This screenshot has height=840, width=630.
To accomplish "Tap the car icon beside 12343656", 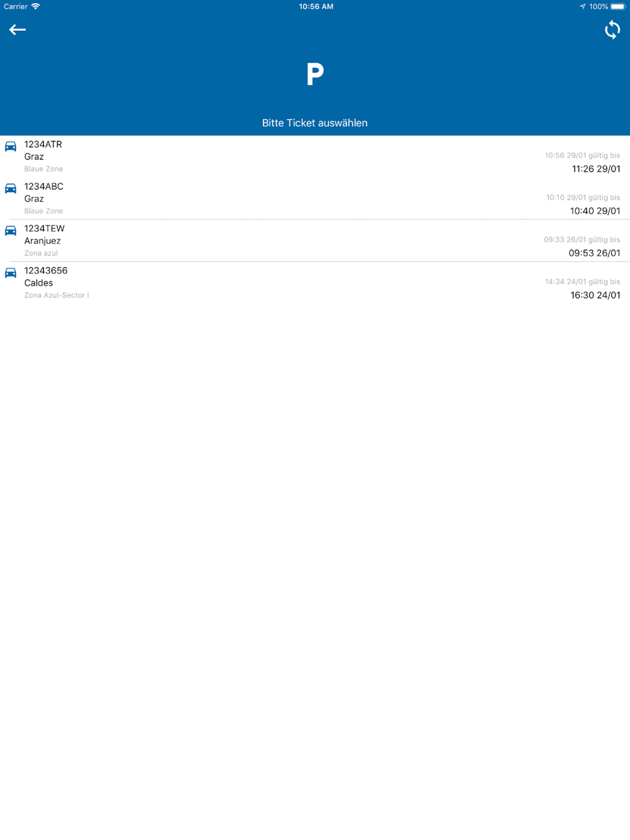I will [11, 273].
